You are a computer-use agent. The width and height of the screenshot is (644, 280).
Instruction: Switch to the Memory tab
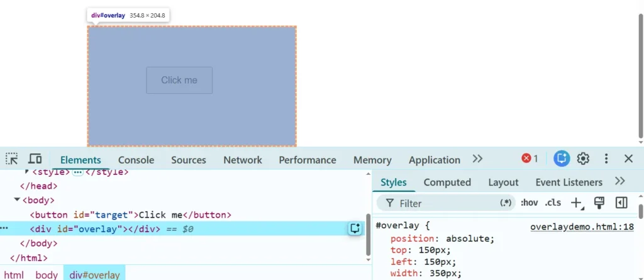pos(372,160)
